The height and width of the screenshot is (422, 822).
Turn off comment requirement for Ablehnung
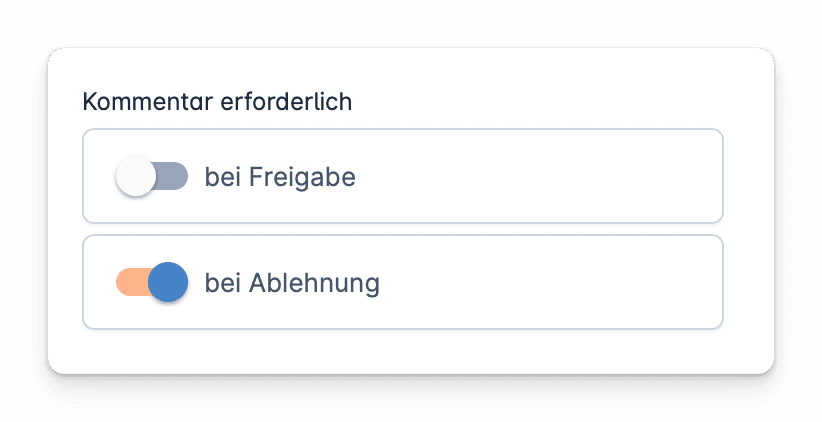(152, 283)
